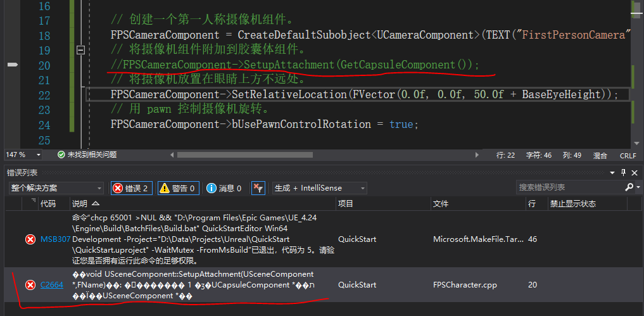Click line value '20' in the C2664 row

(x=533, y=285)
